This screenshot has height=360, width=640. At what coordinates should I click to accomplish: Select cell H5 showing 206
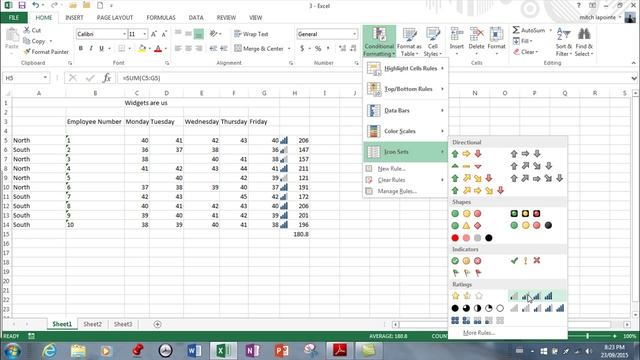pyautogui.click(x=295, y=140)
